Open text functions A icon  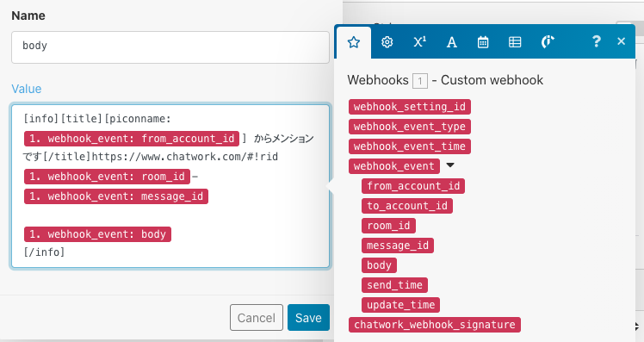click(x=451, y=42)
